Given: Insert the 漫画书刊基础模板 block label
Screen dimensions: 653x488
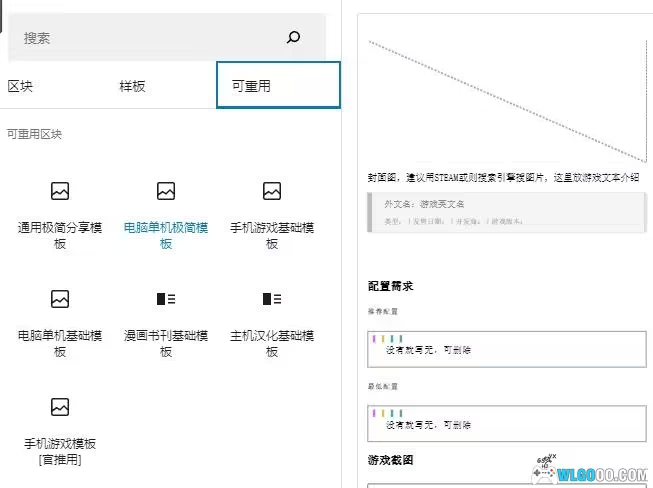Looking at the screenshot, I should pyautogui.click(x=166, y=344).
